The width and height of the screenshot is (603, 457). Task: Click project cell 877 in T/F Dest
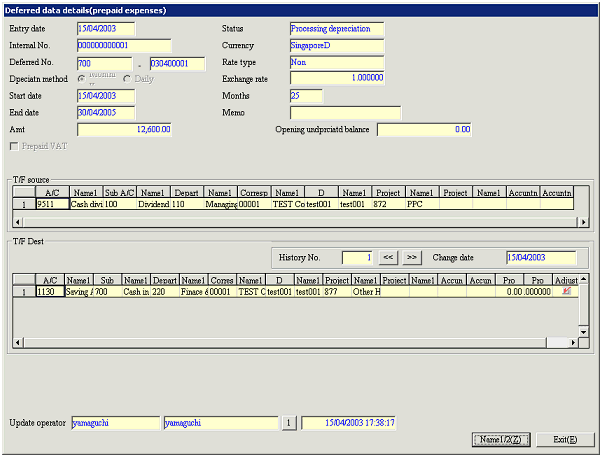click(337, 292)
